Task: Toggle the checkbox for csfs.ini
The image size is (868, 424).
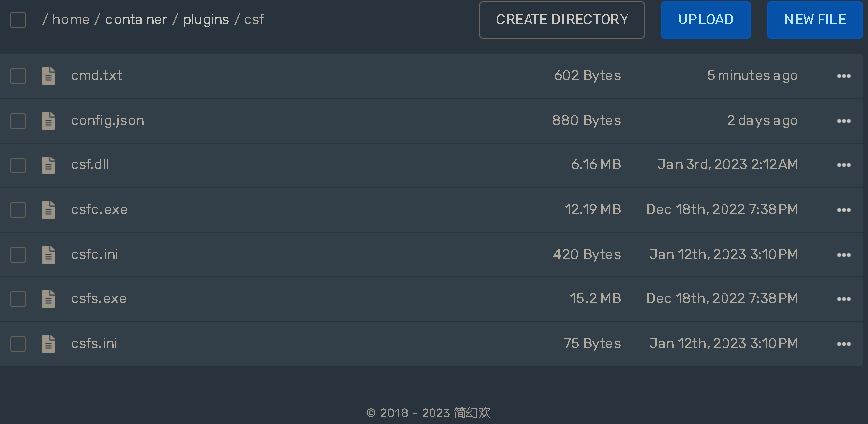Action: click(x=18, y=343)
